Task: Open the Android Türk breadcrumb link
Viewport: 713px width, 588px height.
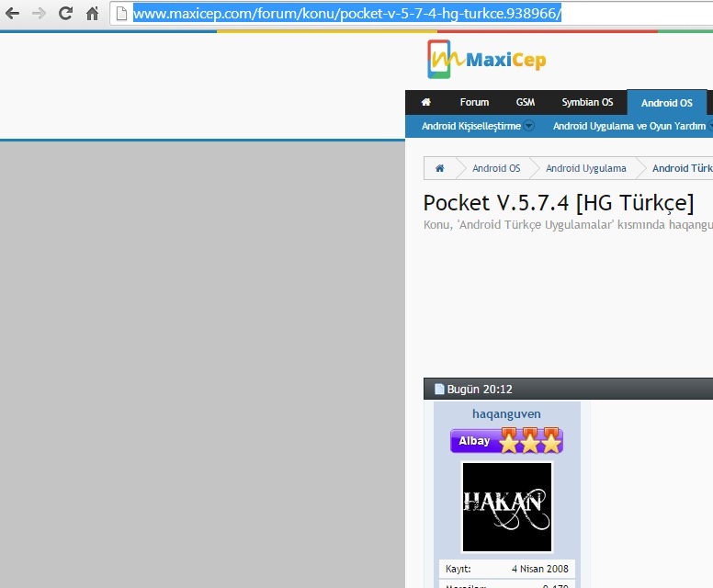Action: [682, 168]
